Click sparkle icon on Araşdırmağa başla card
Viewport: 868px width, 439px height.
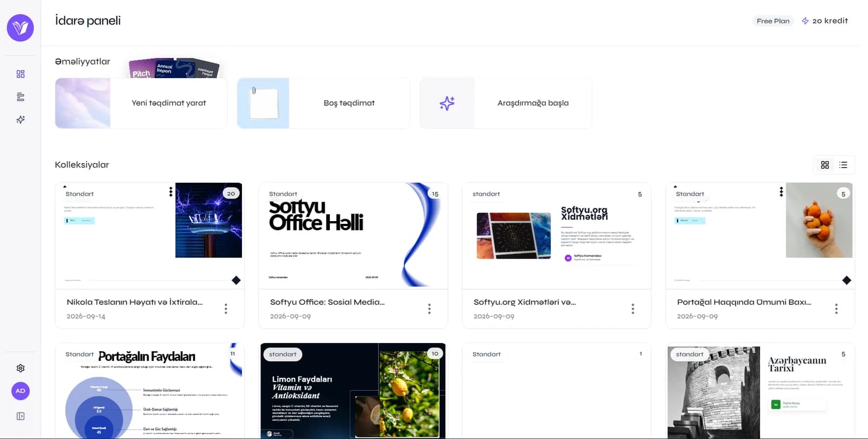tap(447, 103)
